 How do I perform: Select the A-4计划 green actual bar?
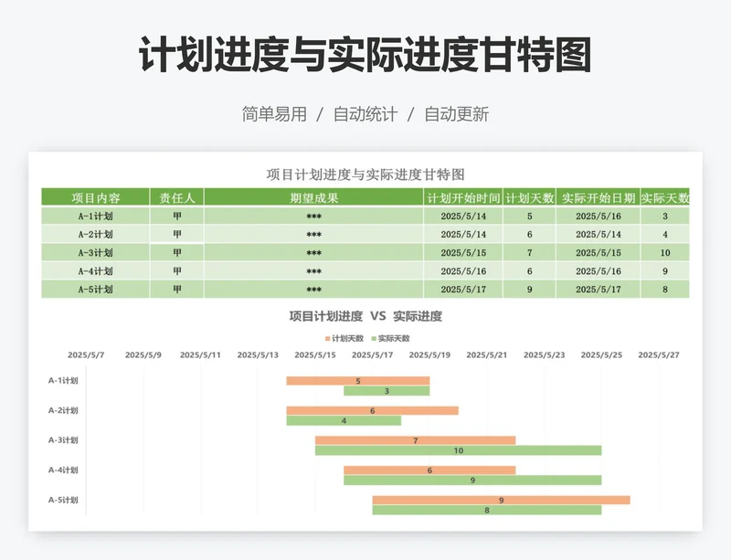coord(472,481)
